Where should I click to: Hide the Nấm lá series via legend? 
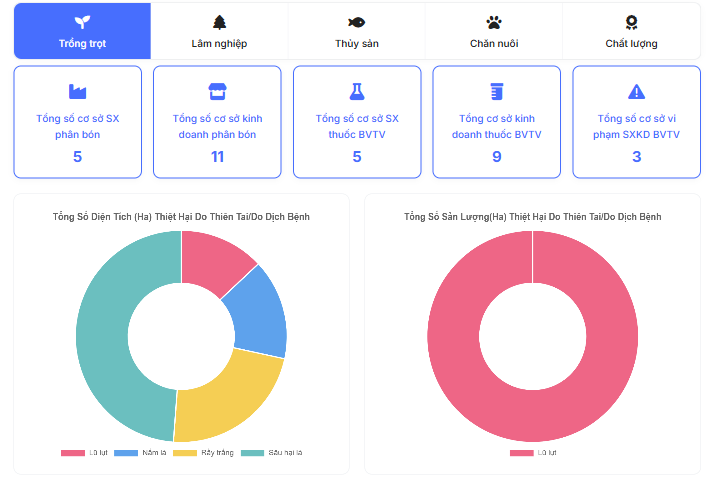pyautogui.click(x=140, y=453)
